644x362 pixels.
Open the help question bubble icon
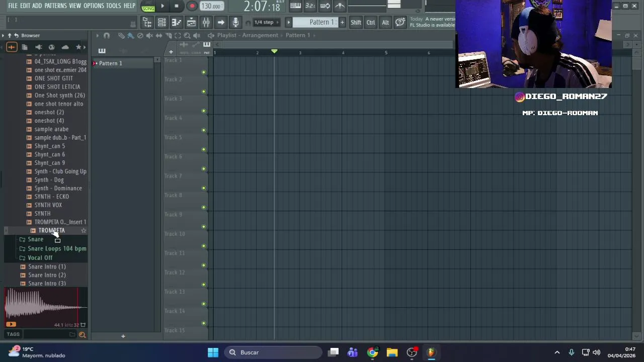pos(400,22)
